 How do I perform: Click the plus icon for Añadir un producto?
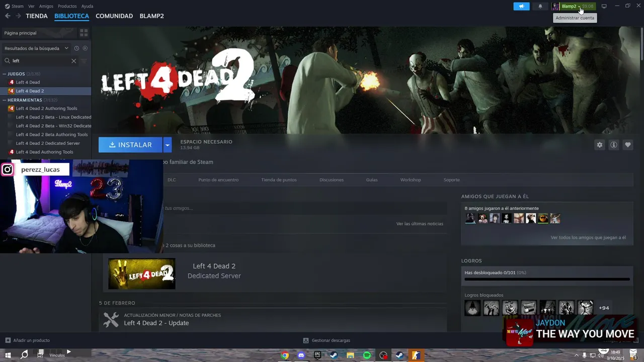[x=8, y=340]
